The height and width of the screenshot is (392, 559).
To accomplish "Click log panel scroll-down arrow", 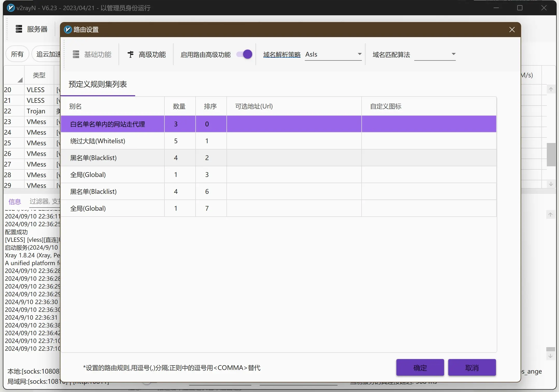I will point(550,356).
